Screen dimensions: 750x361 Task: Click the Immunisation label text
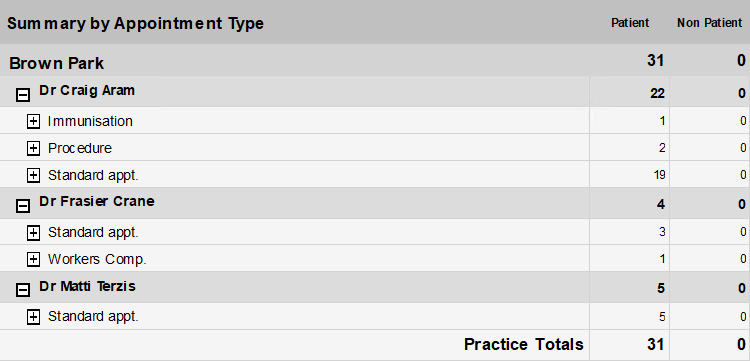tap(90, 121)
